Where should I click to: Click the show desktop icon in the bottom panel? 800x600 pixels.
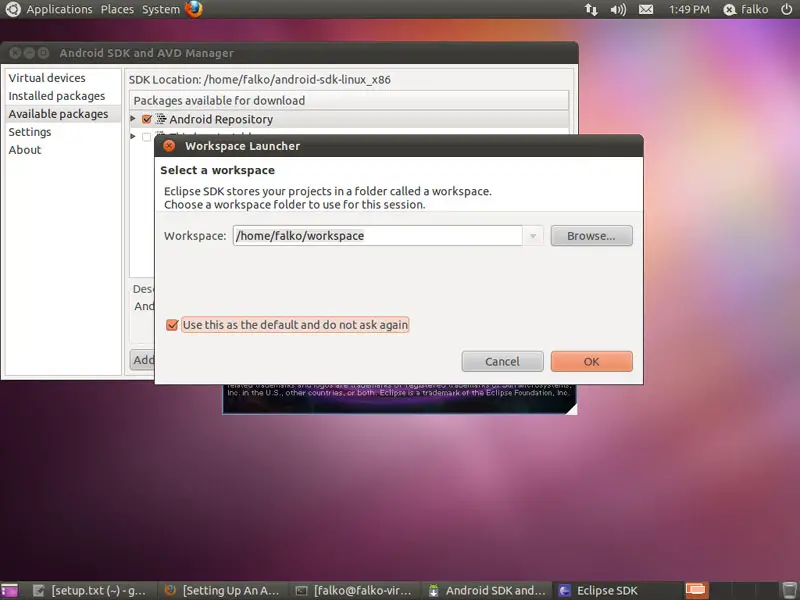9,590
